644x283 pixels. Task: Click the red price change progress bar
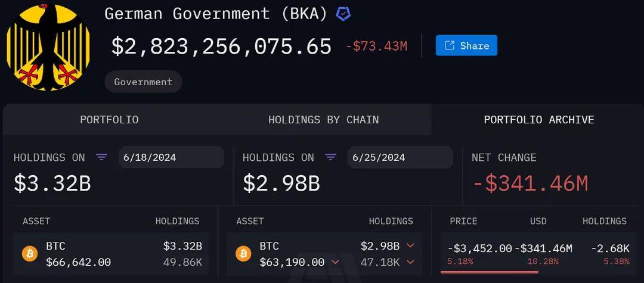click(x=490, y=272)
